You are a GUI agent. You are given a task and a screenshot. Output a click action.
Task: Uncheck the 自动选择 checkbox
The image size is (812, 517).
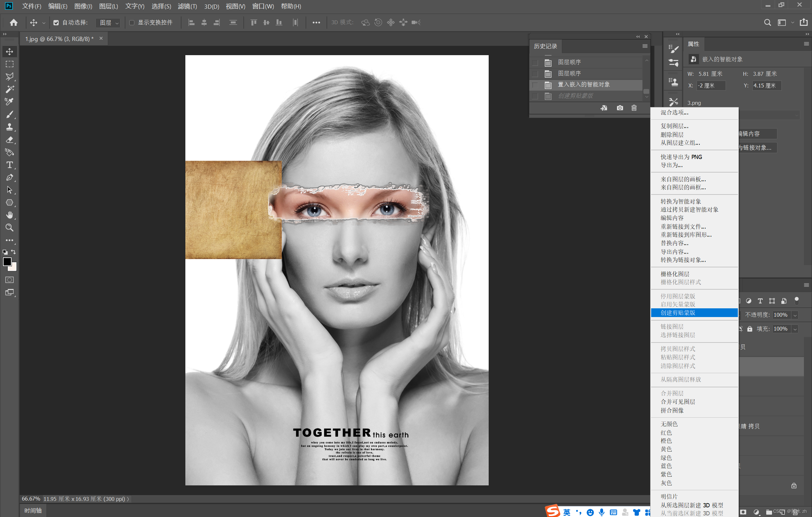(x=56, y=23)
